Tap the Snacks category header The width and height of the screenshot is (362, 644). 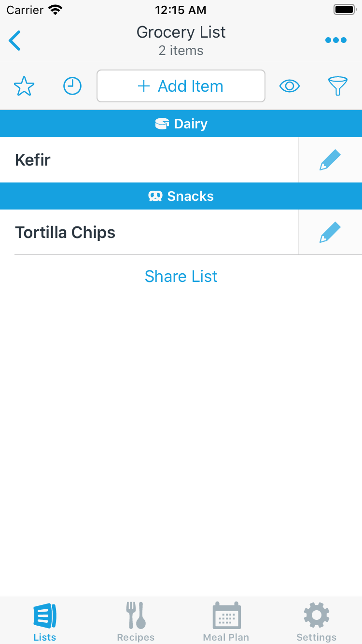pyautogui.click(x=181, y=196)
